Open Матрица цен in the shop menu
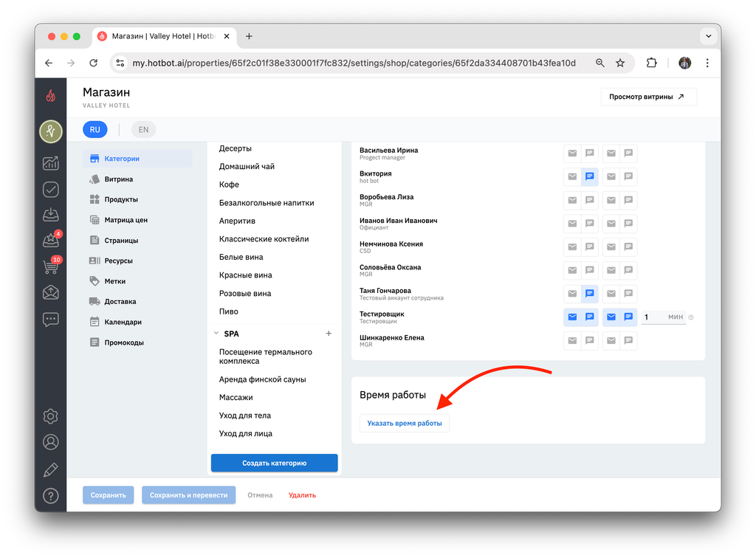The width and height of the screenshot is (756, 558). tap(137, 220)
